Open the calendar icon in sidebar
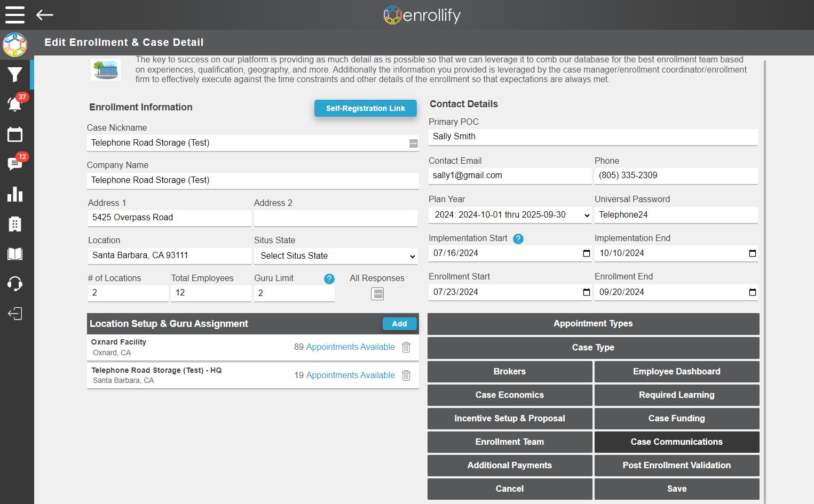This screenshot has width=814, height=504. coord(15,134)
